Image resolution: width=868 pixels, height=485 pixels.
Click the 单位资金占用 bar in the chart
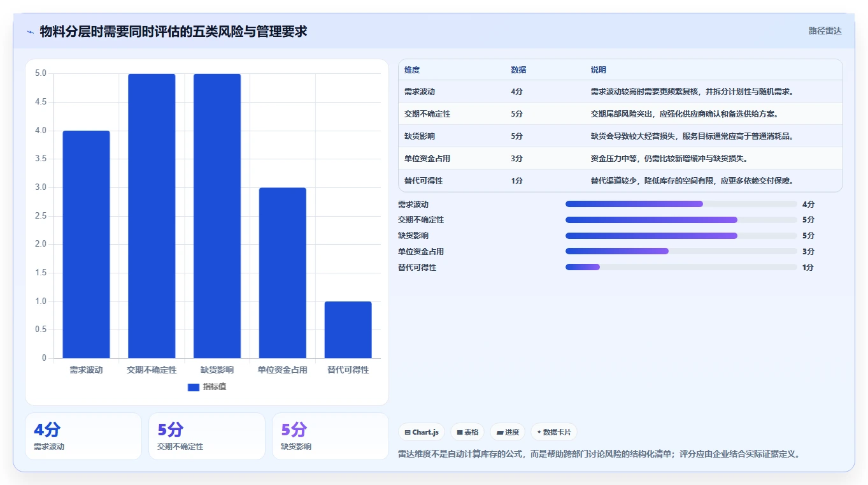[x=283, y=273]
